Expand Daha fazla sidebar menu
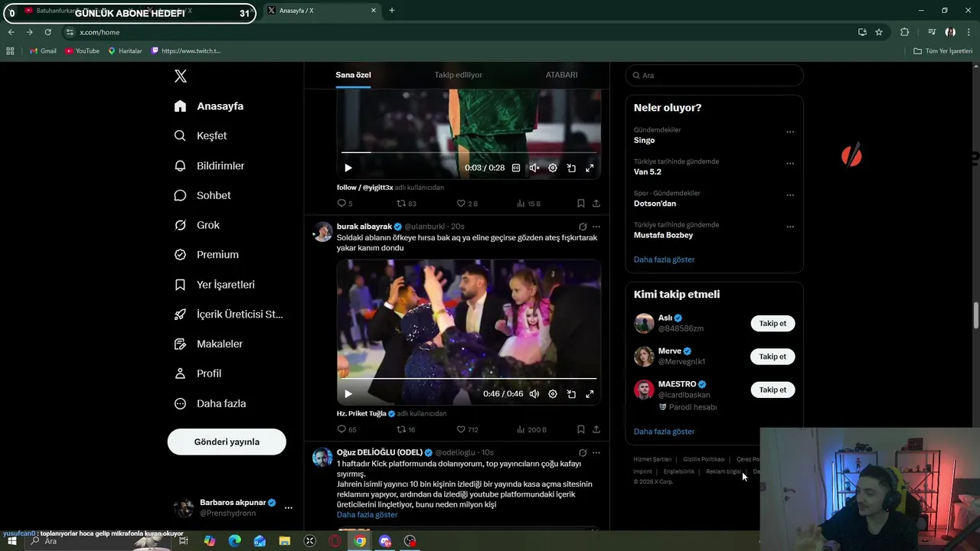This screenshot has width=980, height=551. point(210,403)
